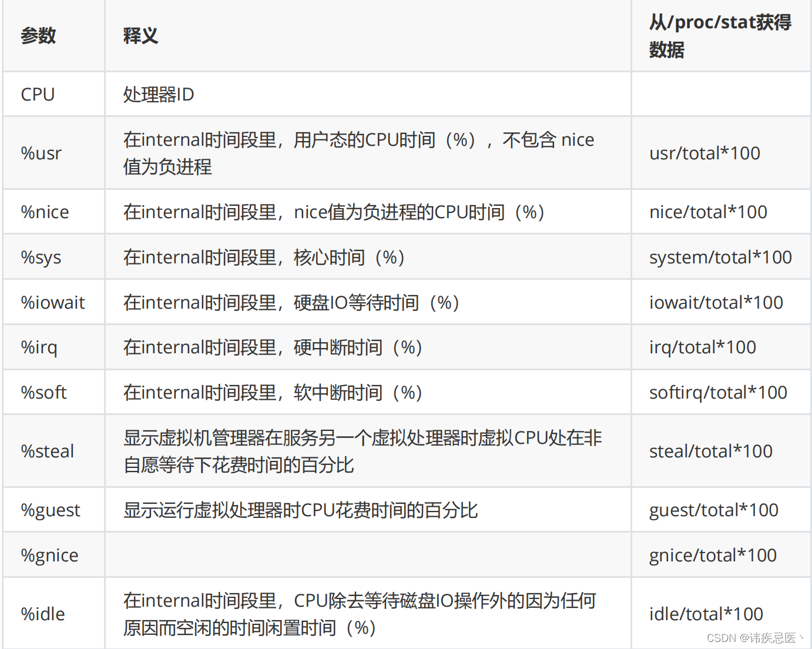The height and width of the screenshot is (649, 812).
Task: Select the 'system/total*100' formula cell
Action: 720,257
